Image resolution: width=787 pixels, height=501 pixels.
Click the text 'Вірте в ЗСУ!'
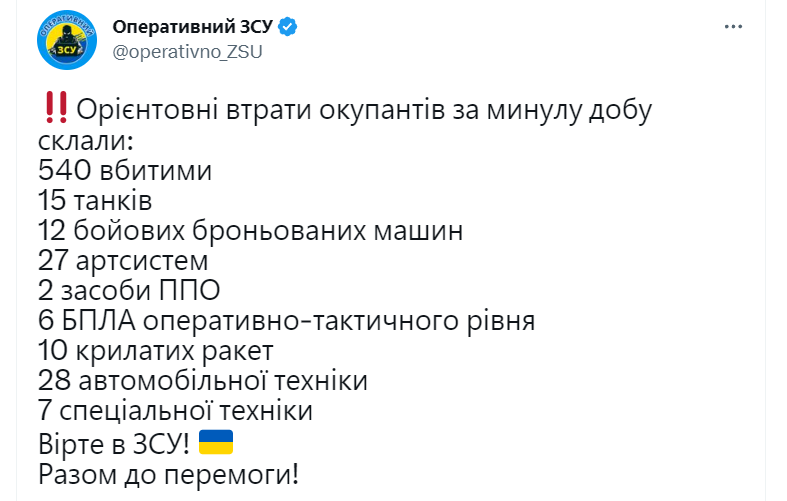(x=114, y=443)
